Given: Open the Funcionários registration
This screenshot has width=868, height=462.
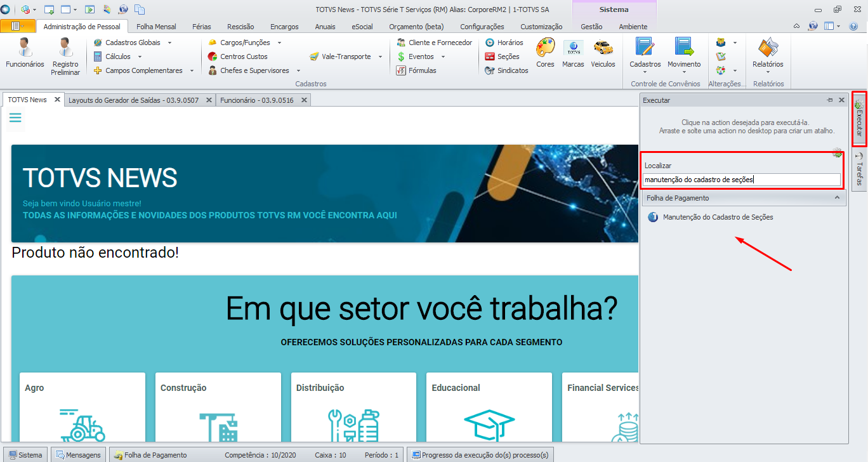Looking at the screenshot, I should pyautogui.click(x=25, y=53).
